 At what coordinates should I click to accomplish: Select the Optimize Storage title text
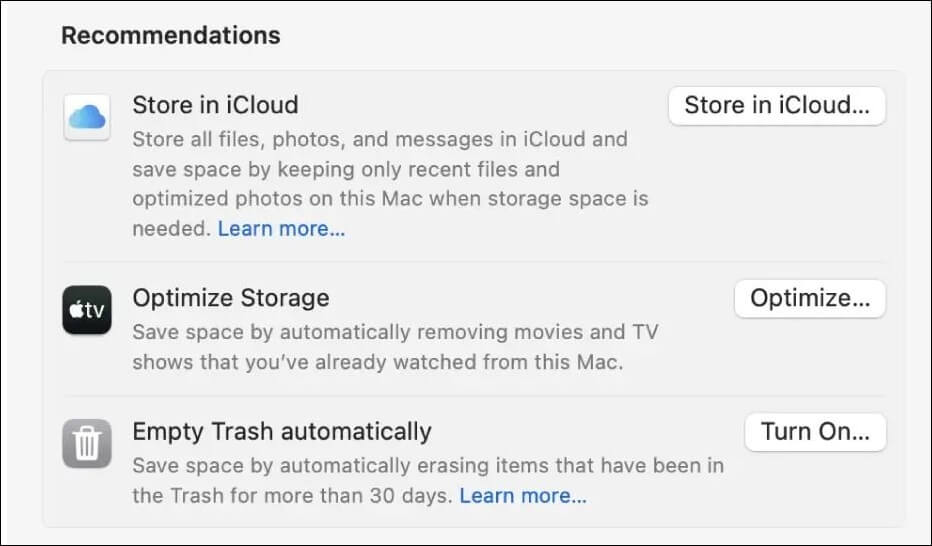pyautogui.click(x=231, y=298)
